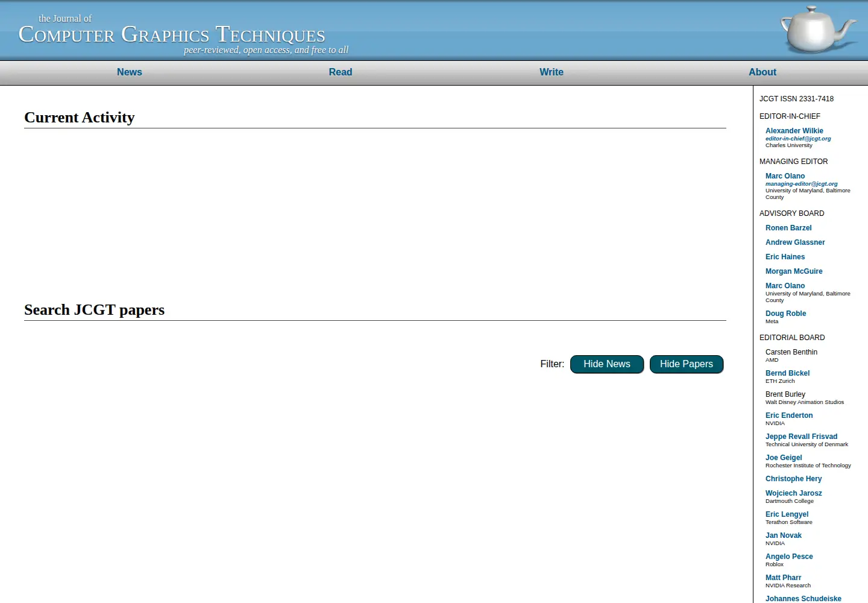The width and height of the screenshot is (868, 603).
Task: Visit Matt Pharr's link
Action: pos(783,578)
